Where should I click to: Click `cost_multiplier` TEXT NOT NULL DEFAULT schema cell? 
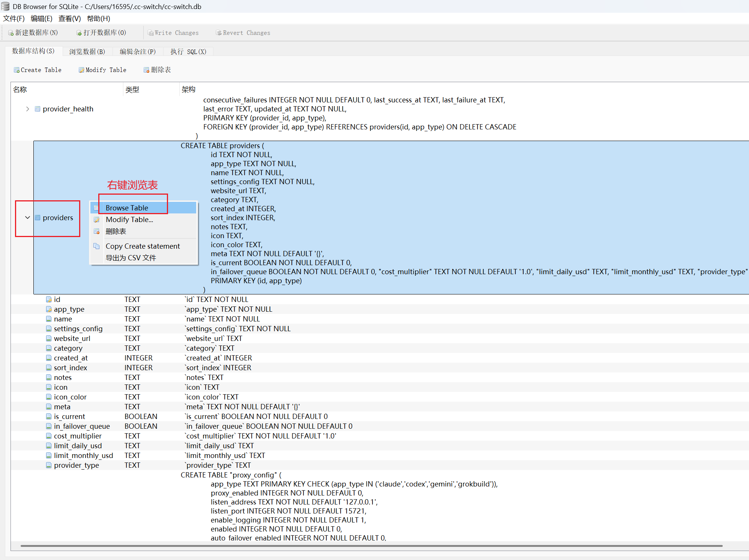261,436
